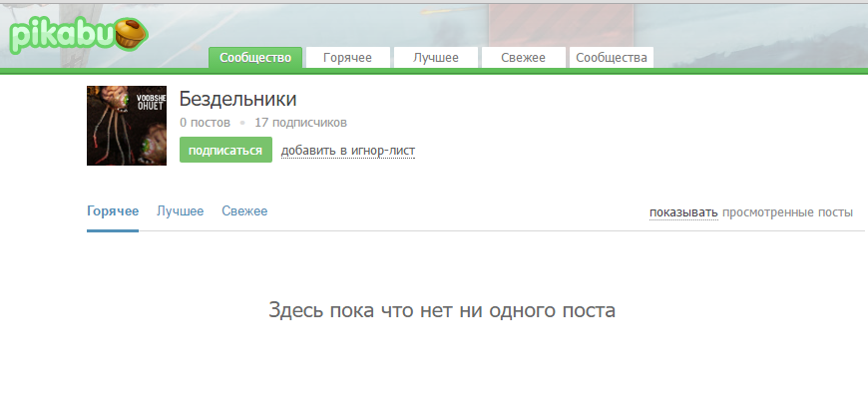Select the green Сообщество tab
This screenshot has height=402, width=868.
(255, 58)
